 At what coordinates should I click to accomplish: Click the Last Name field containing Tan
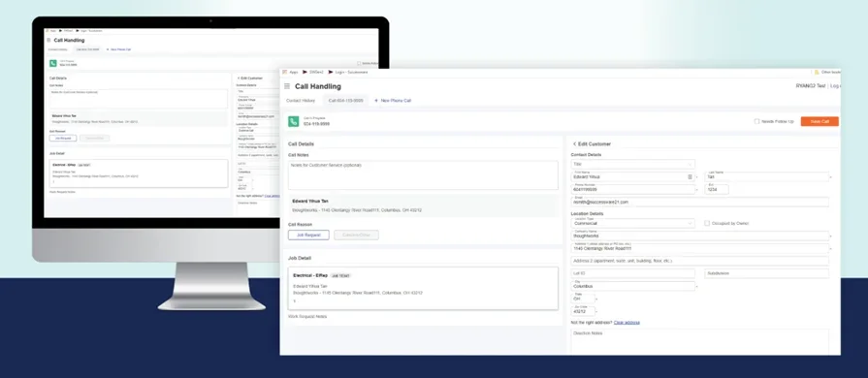click(767, 177)
